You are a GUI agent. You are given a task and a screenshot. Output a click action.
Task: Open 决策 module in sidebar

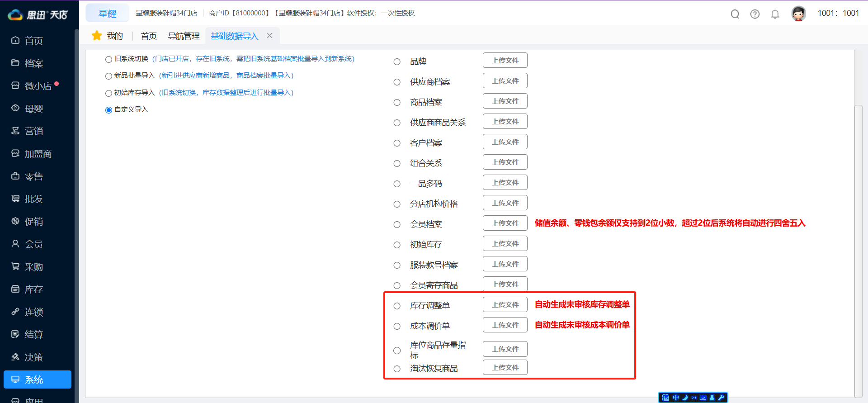point(33,357)
